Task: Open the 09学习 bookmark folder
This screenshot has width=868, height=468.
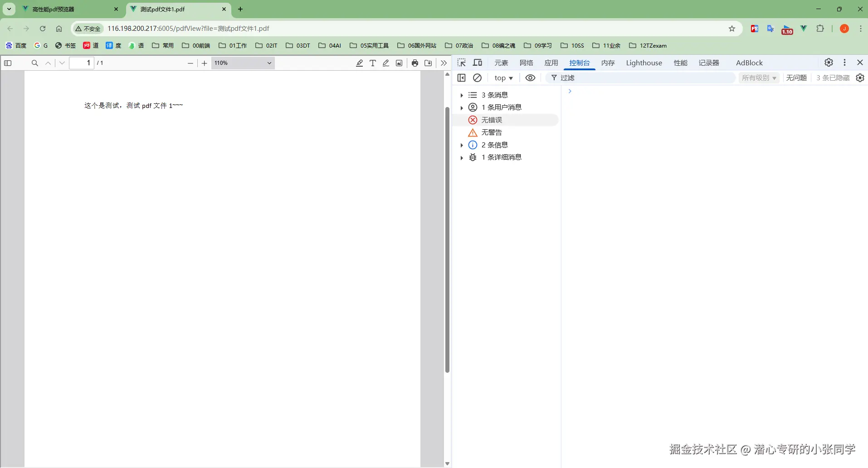Action: pos(538,45)
